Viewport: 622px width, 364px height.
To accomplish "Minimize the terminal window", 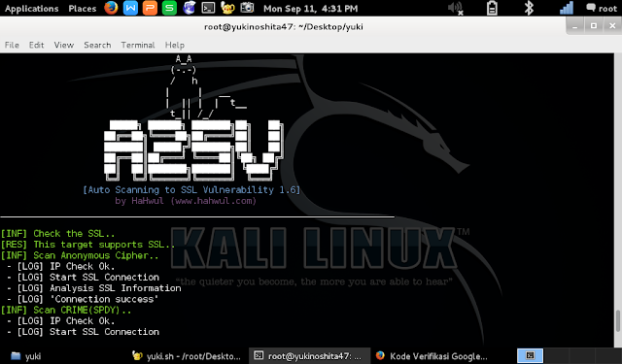I will (x=574, y=26).
